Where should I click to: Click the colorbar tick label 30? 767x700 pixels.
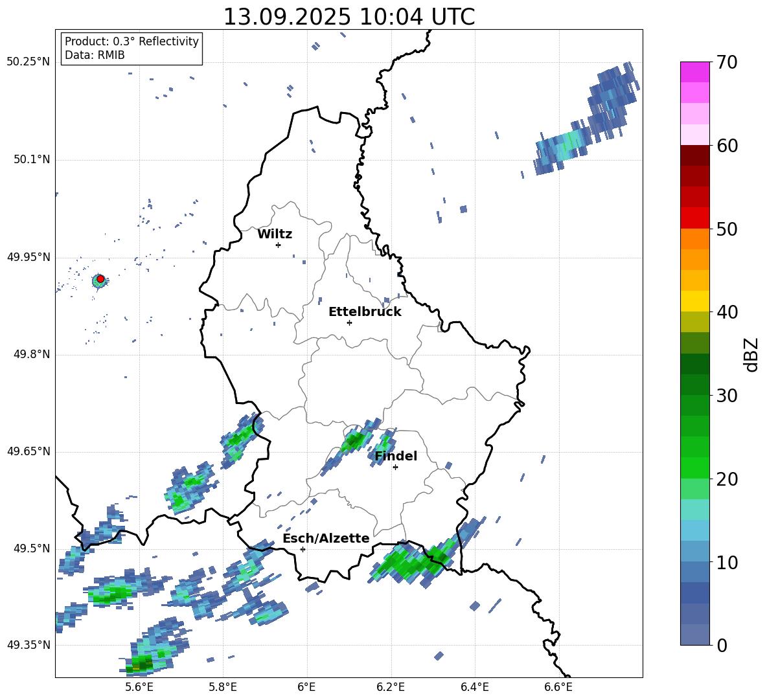[x=728, y=396]
